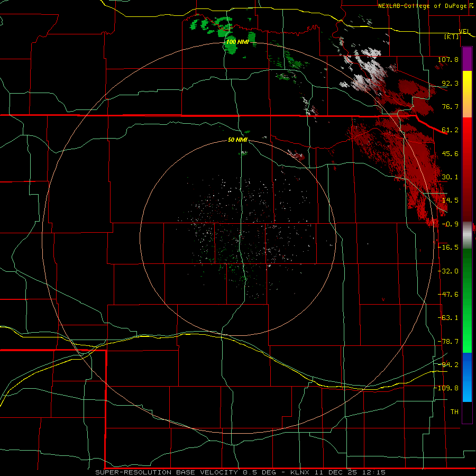Click the 76.7 legend value
Viewport: 476px width, 476px height.
click(x=450, y=106)
